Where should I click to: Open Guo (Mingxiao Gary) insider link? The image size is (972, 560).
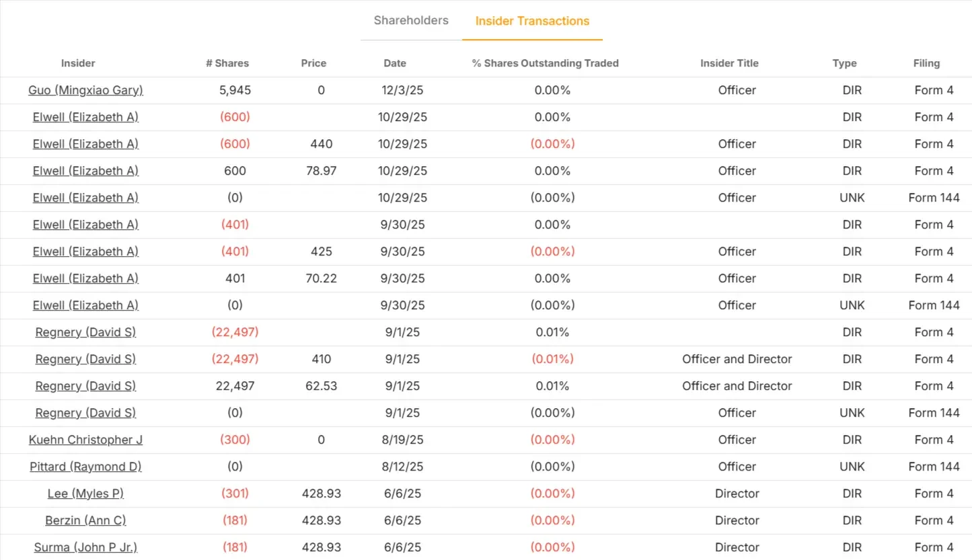pyautogui.click(x=85, y=90)
